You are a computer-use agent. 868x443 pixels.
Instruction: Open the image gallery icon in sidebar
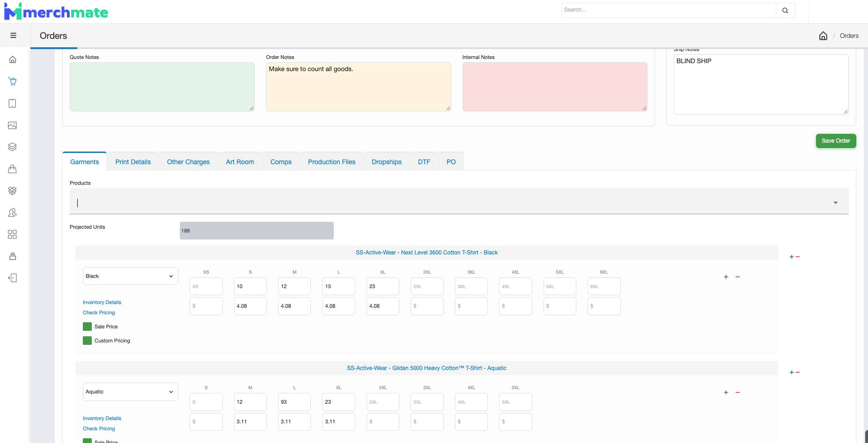13,125
